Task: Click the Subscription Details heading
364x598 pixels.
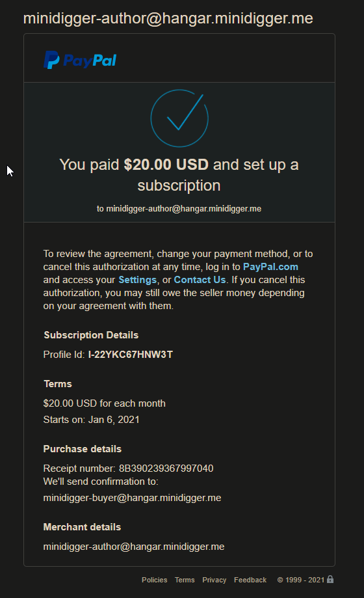Action: [x=91, y=335]
